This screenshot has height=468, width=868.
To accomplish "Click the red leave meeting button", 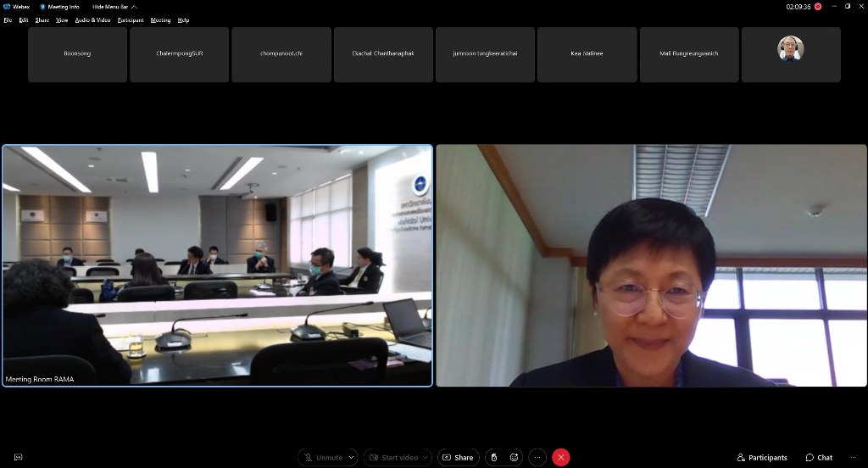I will [560, 457].
